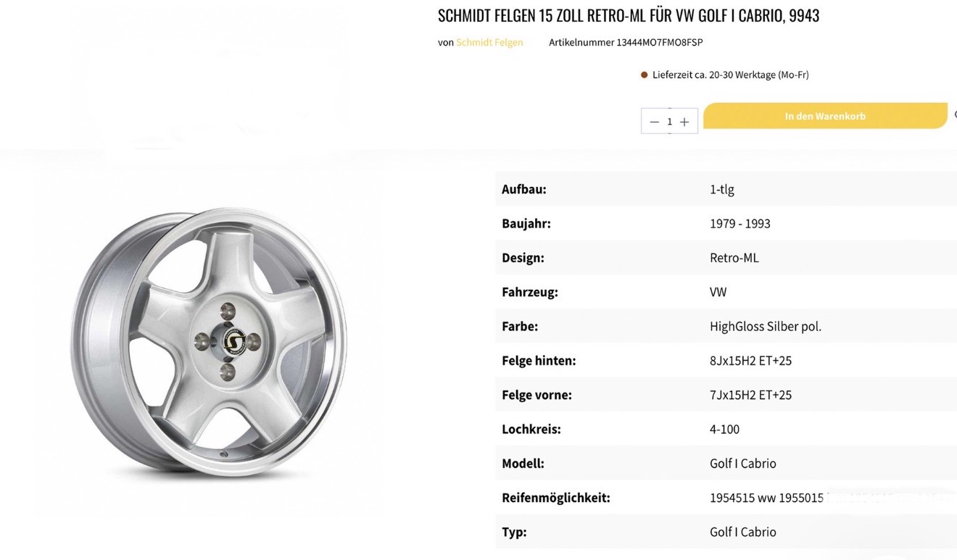Click the Baujahr value 1979 - 1993
Image resolution: width=957 pixels, height=560 pixels.
click(x=739, y=223)
